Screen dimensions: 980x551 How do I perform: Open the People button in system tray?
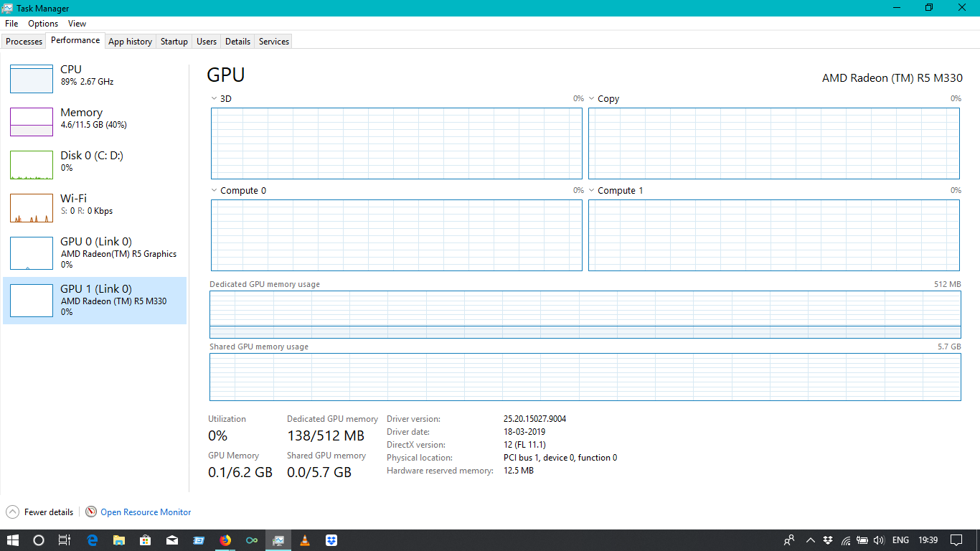pos(789,540)
